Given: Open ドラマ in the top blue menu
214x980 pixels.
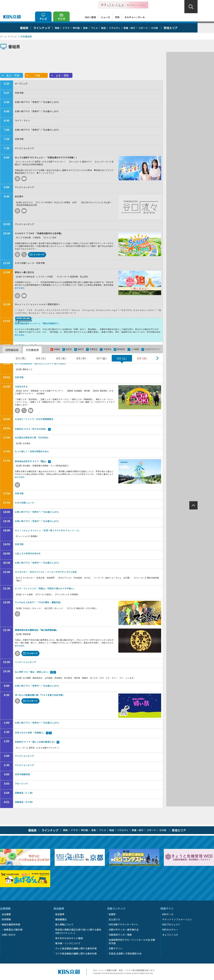Looking at the screenshot, I should click(x=66, y=28).
